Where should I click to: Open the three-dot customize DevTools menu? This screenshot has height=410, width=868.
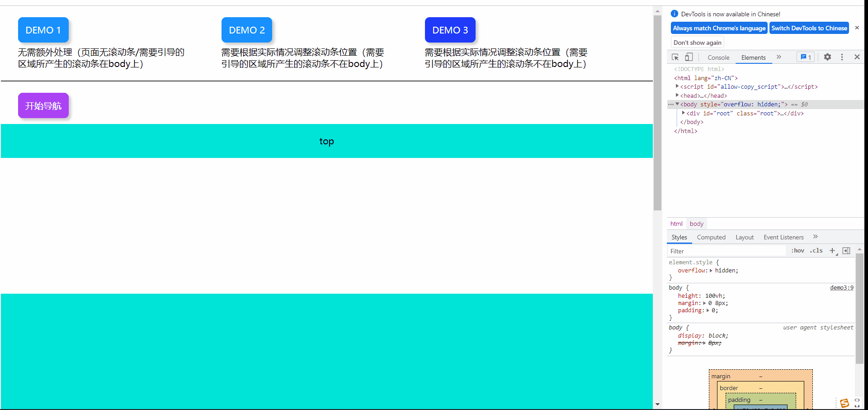842,57
